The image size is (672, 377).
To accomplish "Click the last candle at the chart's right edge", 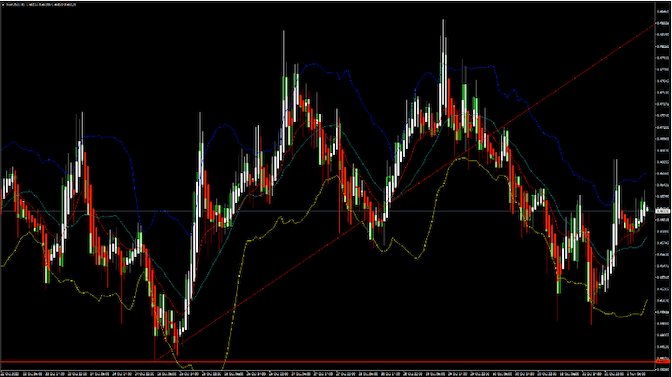I will [x=647, y=209].
